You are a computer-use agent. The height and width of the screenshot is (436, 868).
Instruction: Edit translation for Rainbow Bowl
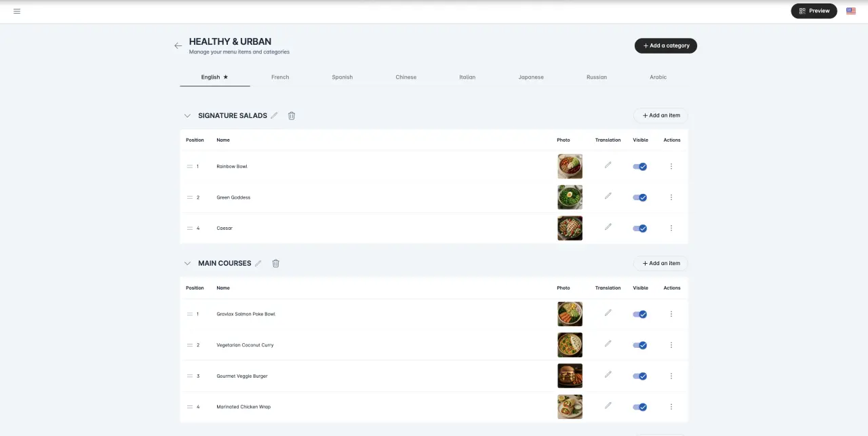pyautogui.click(x=608, y=165)
